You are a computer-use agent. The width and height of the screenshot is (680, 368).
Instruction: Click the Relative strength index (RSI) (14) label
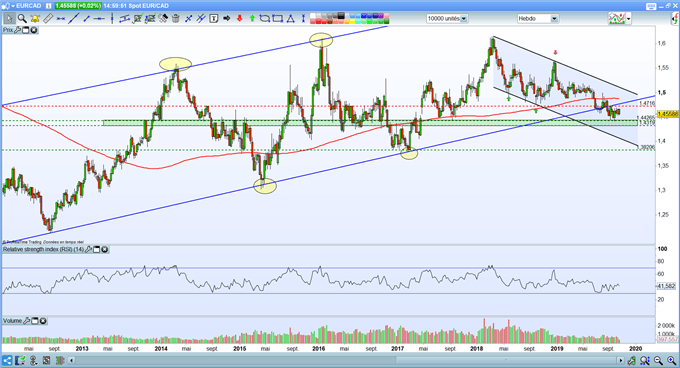pos(43,250)
